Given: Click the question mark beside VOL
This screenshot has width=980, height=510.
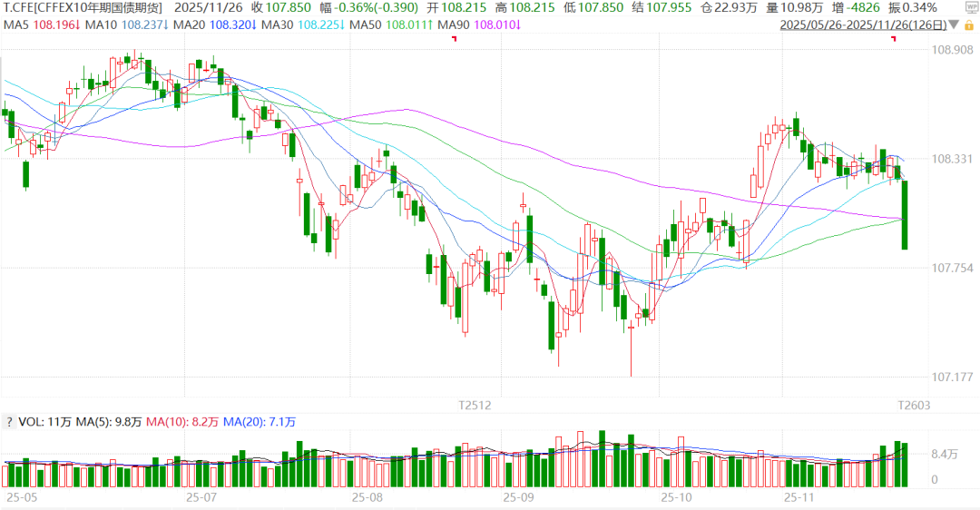Looking at the screenshot, I should pos(9,422).
